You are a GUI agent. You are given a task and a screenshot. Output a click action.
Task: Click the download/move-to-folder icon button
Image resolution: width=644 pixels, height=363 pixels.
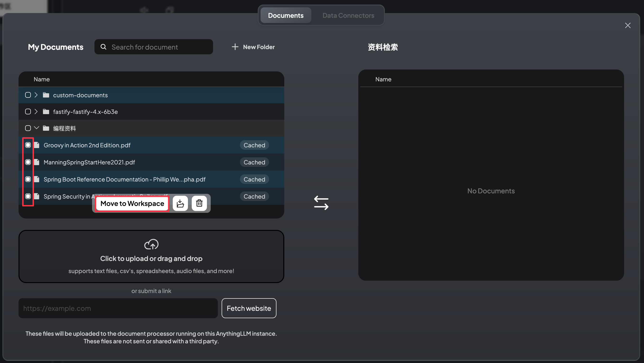tap(180, 204)
